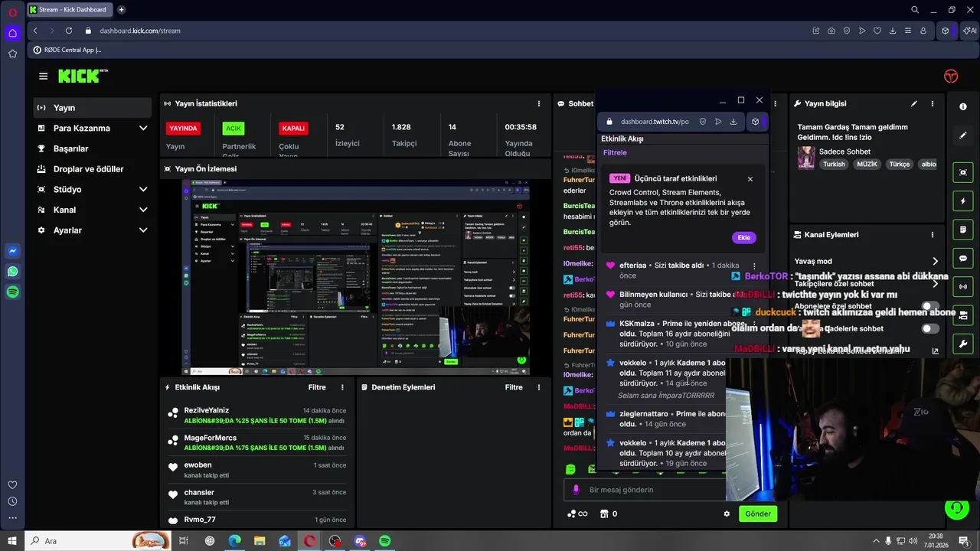This screenshot has height=551, width=980.
Task: Edit stream info with pencil icon
Action: click(913, 103)
